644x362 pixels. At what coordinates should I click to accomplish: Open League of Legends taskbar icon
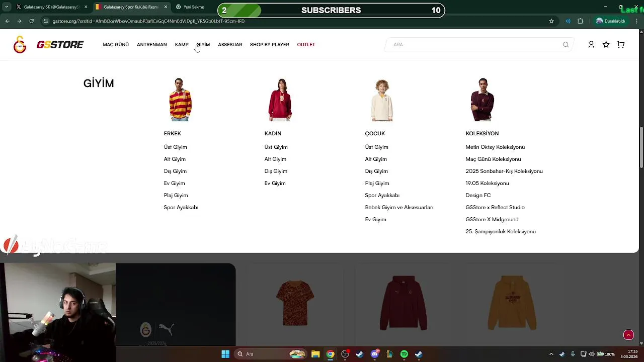(389, 354)
